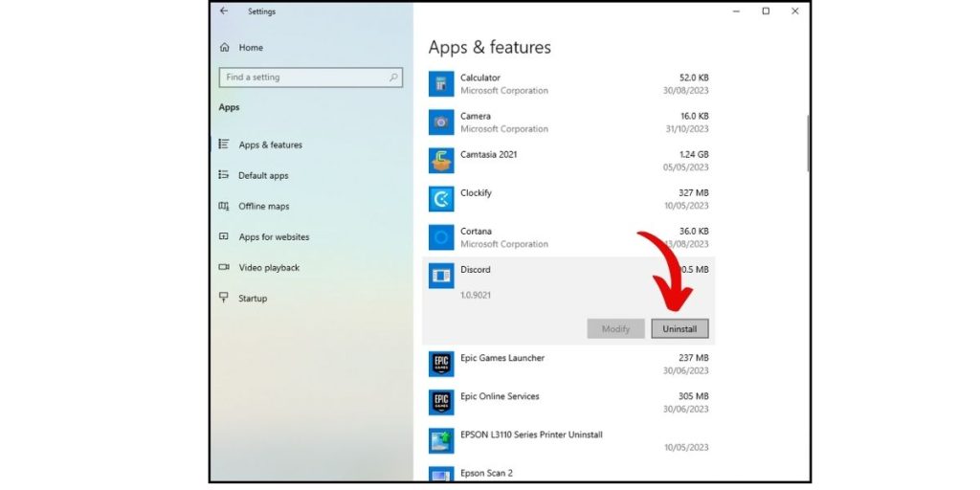
Task: Click the Clockify app icon
Action: (x=441, y=199)
